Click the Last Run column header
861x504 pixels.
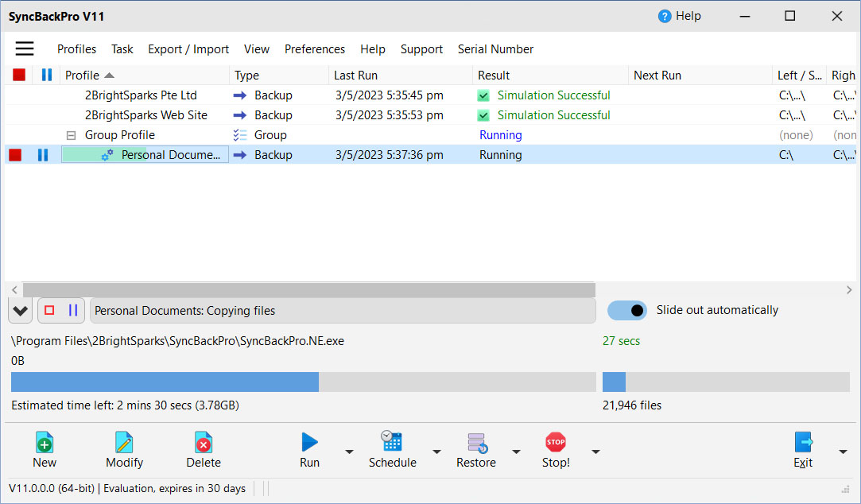click(401, 76)
